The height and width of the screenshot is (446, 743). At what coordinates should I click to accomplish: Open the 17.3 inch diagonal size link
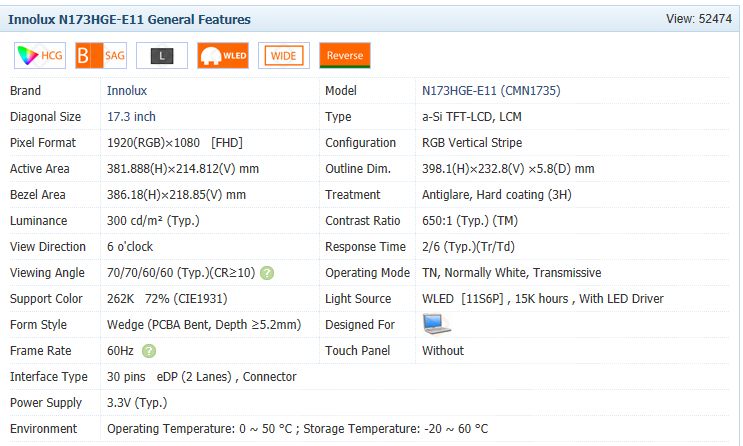131,117
